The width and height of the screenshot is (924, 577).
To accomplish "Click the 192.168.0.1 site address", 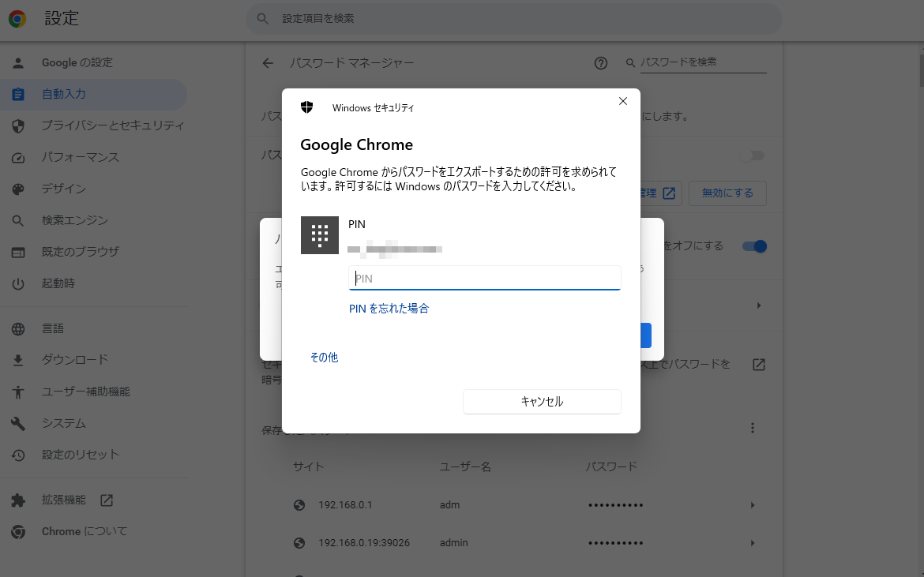I will click(345, 505).
